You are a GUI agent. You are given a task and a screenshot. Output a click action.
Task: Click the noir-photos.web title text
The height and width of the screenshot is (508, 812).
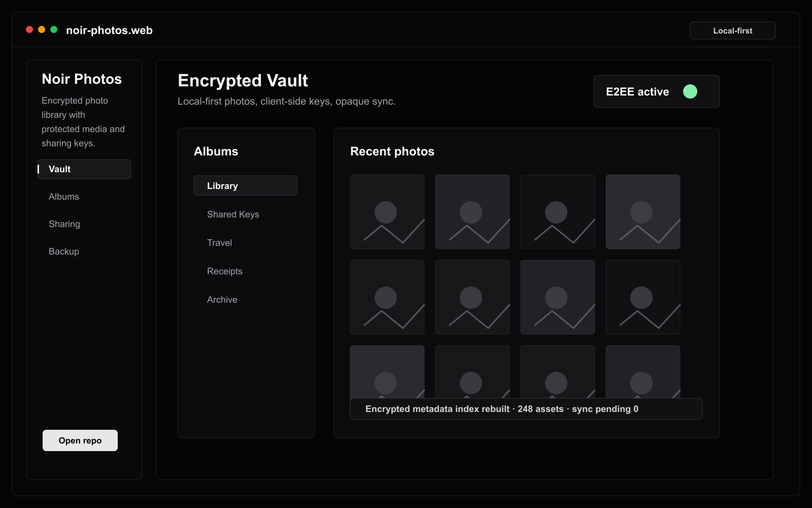pos(109,30)
